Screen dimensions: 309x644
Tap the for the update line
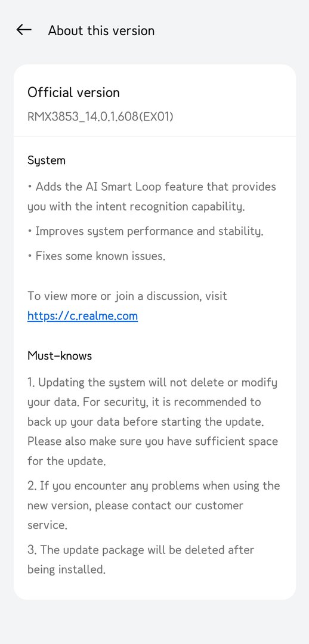click(x=67, y=461)
